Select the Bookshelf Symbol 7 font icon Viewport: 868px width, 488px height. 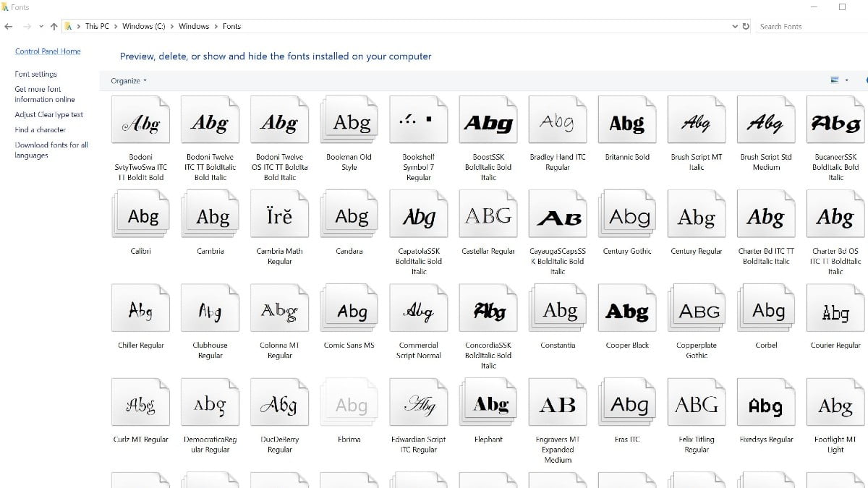click(x=419, y=121)
